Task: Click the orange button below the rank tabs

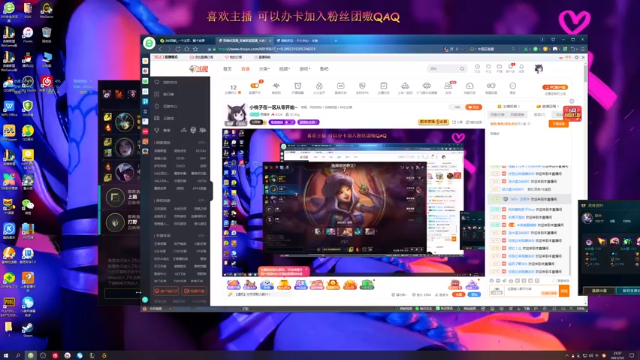Action: [558, 124]
